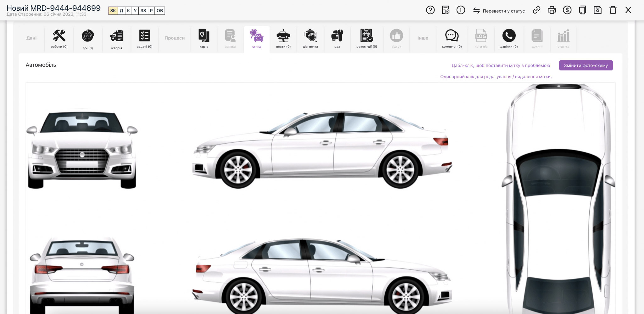
Task: Click the front view car image
Action: (82, 149)
